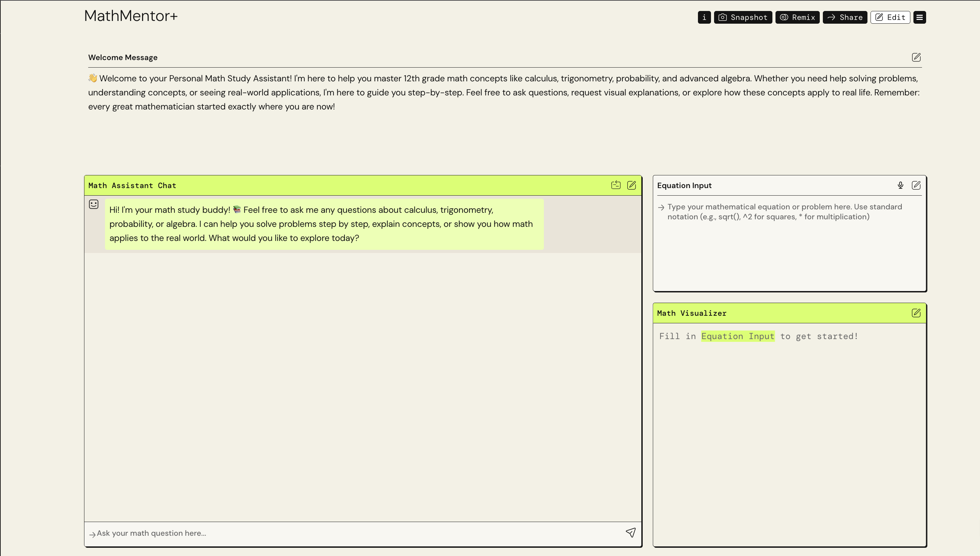Edit the Equation Input panel

tap(916, 185)
